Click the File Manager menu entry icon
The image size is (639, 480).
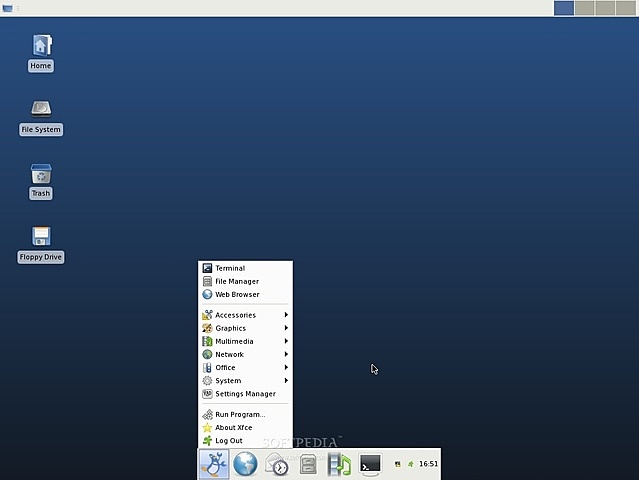click(207, 281)
